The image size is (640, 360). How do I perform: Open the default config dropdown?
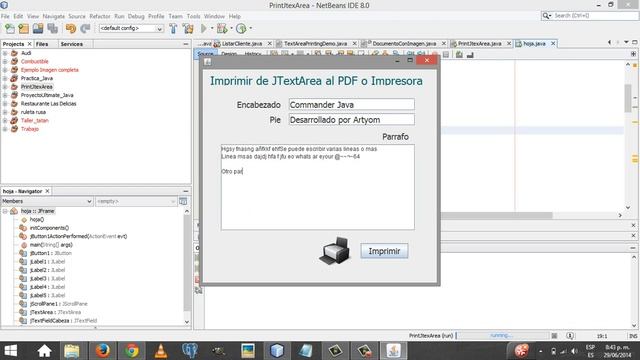click(x=131, y=29)
